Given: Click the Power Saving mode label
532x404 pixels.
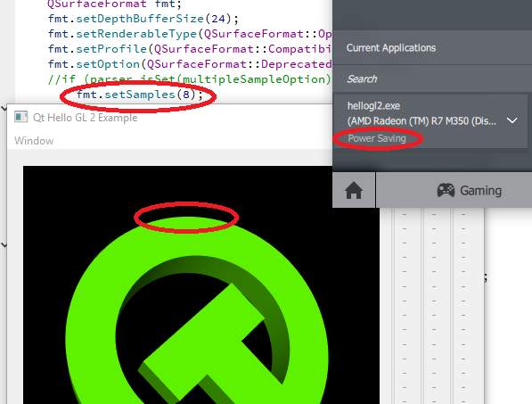Looking at the screenshot, I should pyautogui.click(x=377, y=138).
